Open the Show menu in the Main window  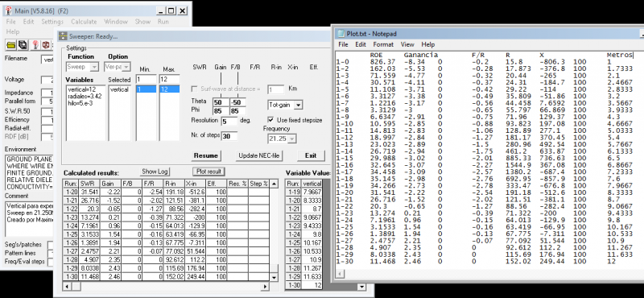click(142, 22)
